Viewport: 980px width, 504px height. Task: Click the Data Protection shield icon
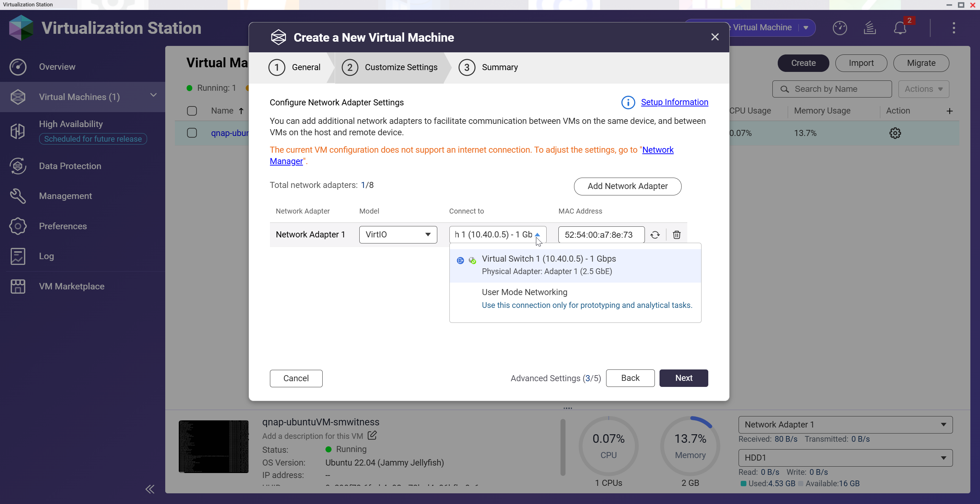(18, 166)
